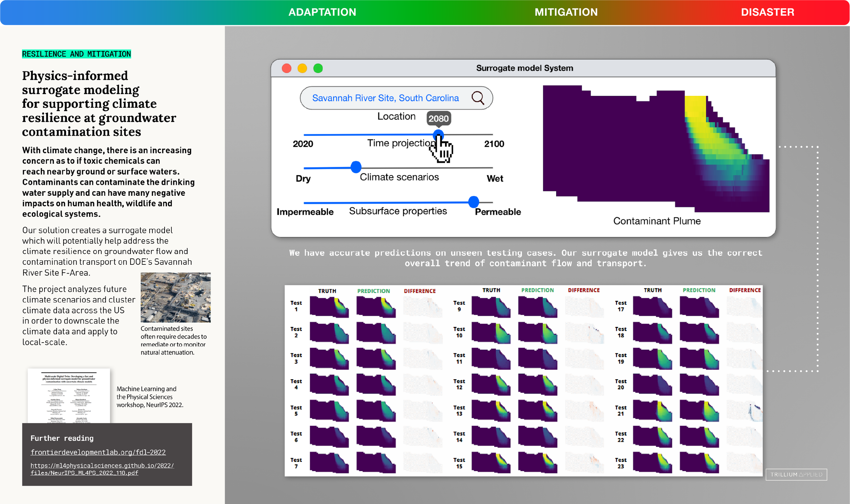Click the RESILIENCE AND MITIGATION tag

tap(76, 54)
